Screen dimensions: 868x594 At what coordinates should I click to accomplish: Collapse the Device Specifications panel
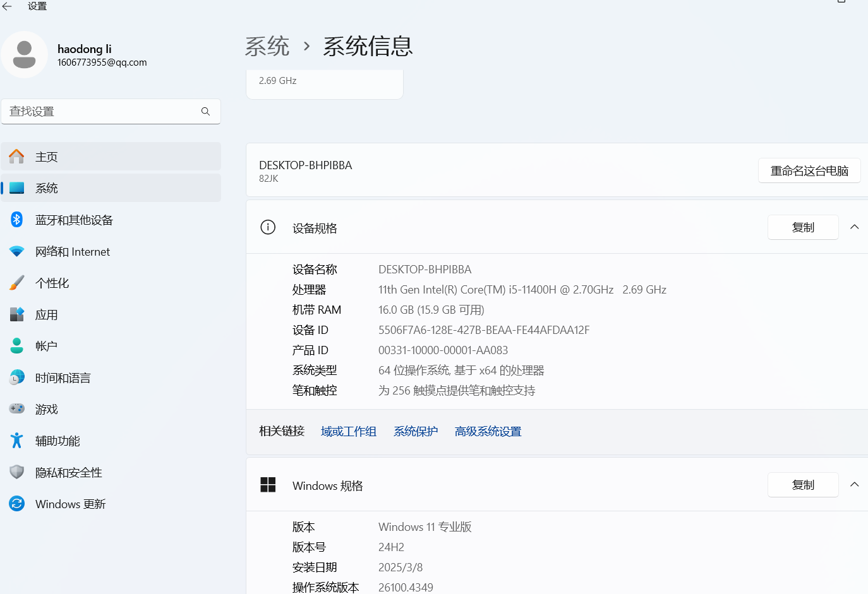(854, 226)
